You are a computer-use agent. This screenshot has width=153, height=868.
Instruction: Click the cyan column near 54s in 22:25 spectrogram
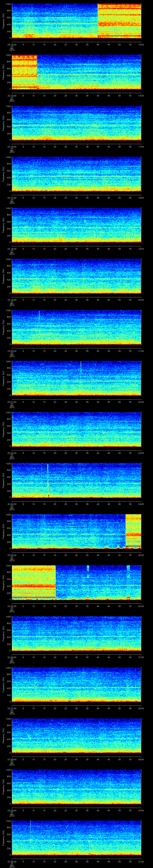(x=128, y=573)
